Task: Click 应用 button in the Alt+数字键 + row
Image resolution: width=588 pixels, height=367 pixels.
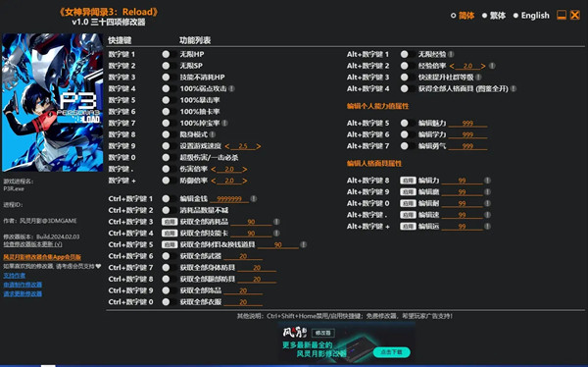Action: click(x=408, y=226)
